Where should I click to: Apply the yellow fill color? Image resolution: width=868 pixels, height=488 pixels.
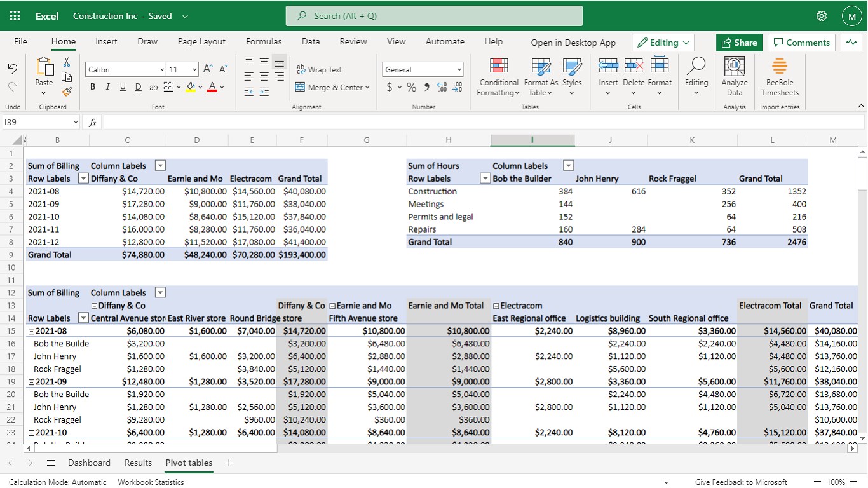(x=190, y=87)
